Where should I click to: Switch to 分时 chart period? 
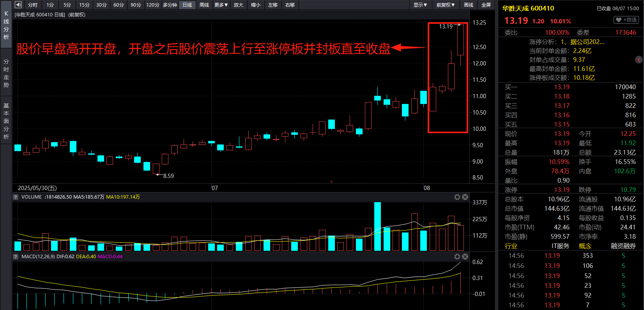point(33,5)
